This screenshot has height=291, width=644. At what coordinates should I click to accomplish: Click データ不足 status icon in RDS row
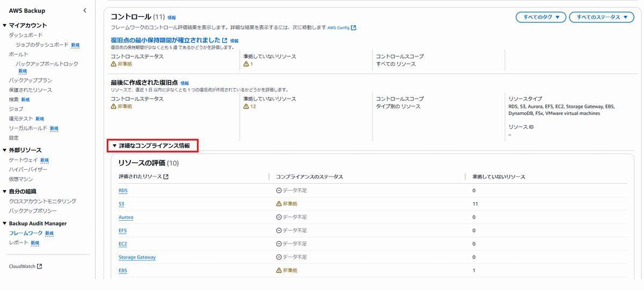[279, 191]
